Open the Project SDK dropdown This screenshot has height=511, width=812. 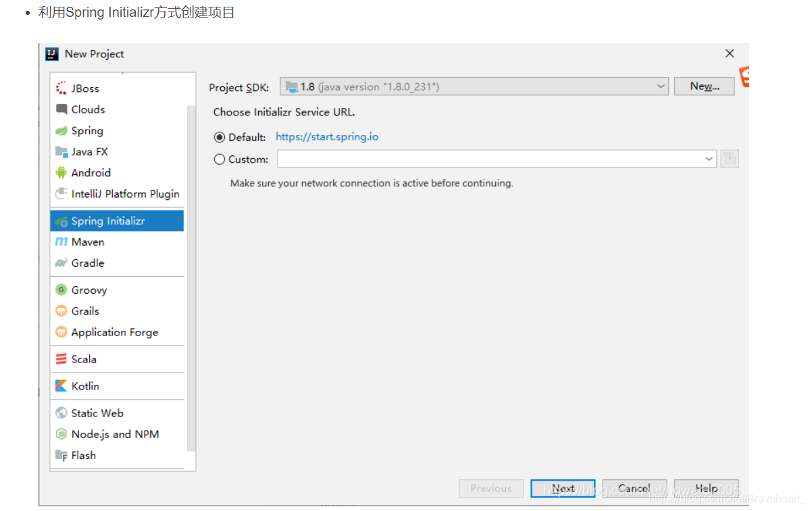coord(474,86)
